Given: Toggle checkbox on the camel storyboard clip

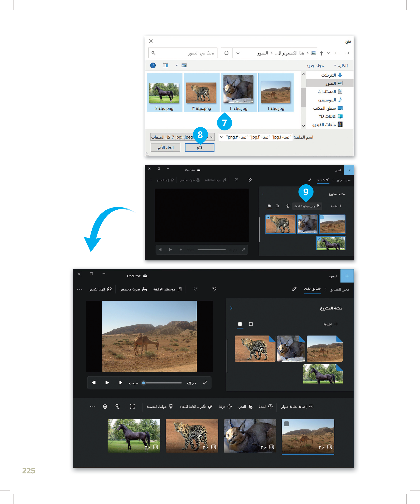Looking at the screenshot, I should [x=286, y=424].
